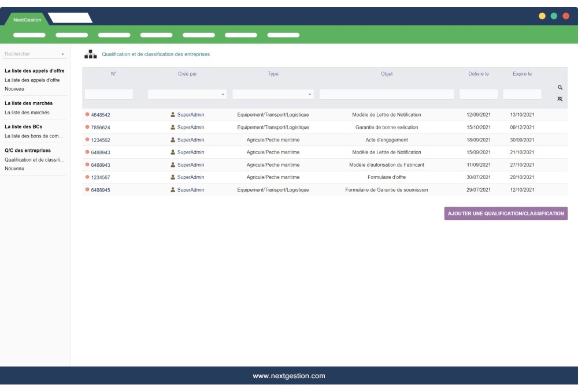Click Ajouter une qualification/classification button
The height and width of the screenshot is (392, 578).
coord(506,214)
